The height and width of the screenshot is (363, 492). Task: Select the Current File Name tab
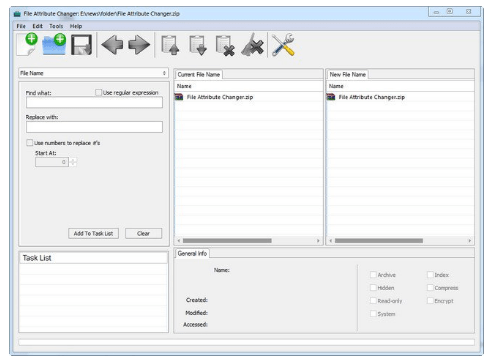click(x=199, y=74)
